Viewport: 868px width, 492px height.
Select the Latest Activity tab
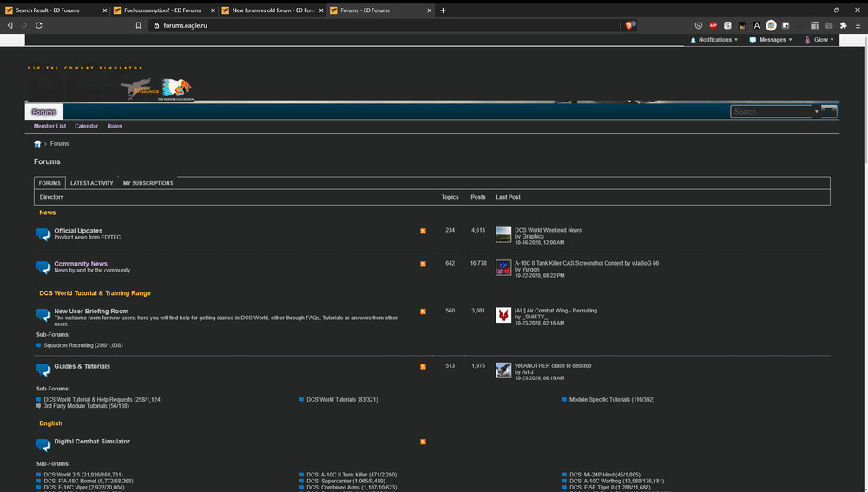pos(91,183)
